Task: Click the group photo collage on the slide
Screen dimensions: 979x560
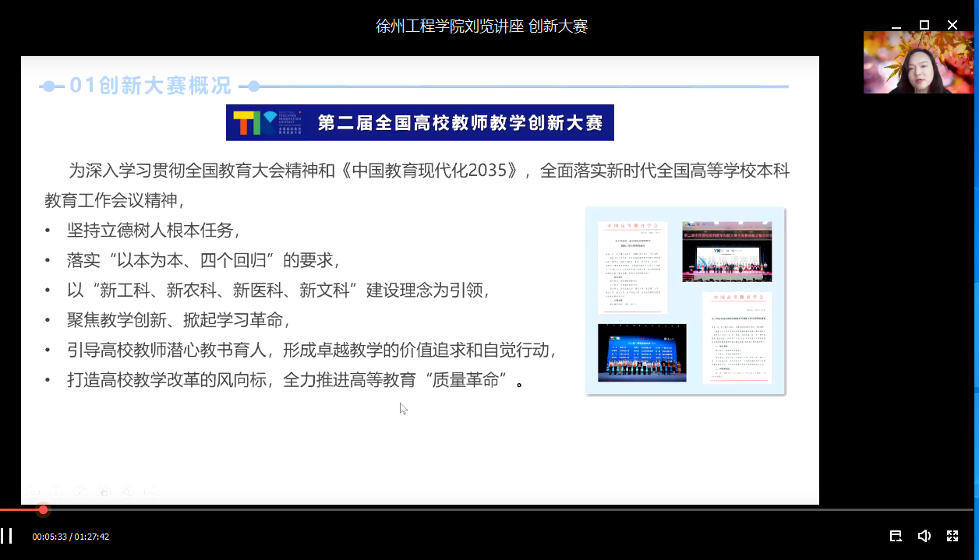Action: click(685, 301)
